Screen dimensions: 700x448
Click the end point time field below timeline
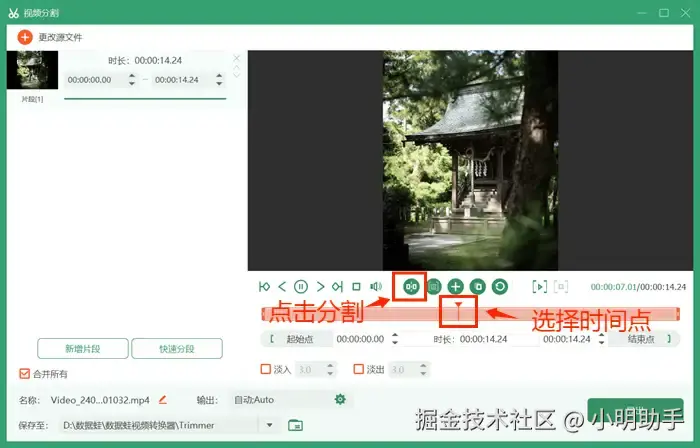tap(567, 339)
